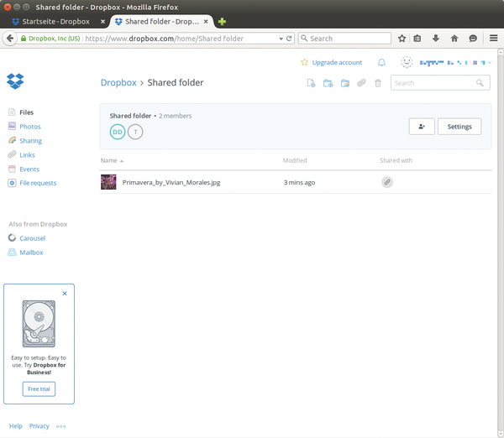Click the Dropbox search magnifier icon

point(480,83)
